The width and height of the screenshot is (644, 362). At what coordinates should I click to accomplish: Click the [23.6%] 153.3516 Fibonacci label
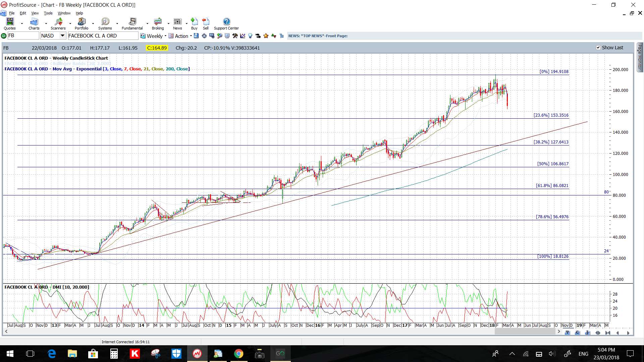(x=551, y=115)
